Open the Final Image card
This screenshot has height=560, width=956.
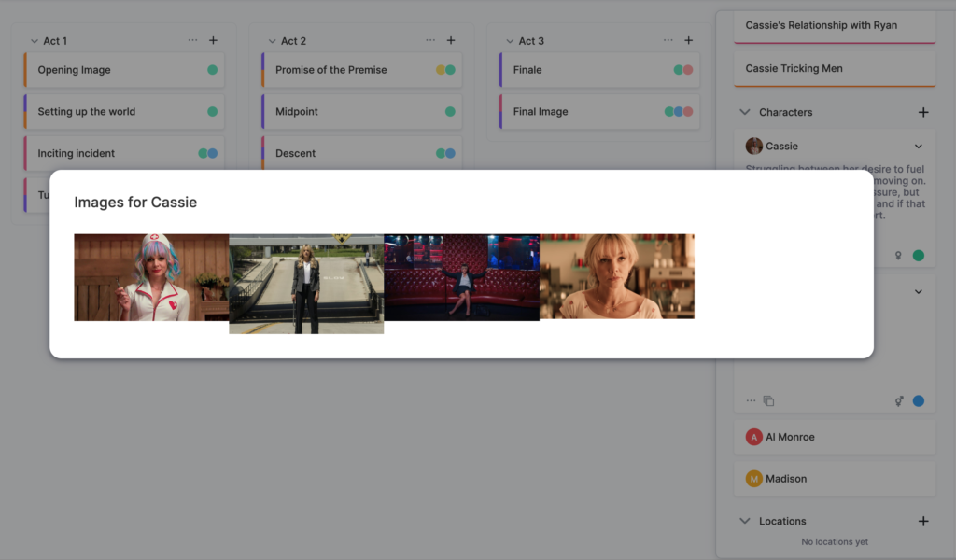click(x=599, y=111)
